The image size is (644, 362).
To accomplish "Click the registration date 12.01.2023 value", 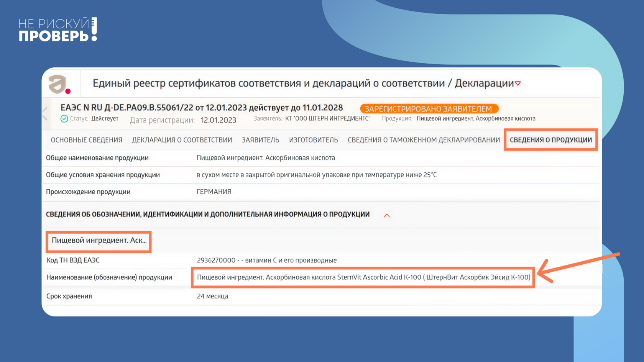I will pos(219,120).
